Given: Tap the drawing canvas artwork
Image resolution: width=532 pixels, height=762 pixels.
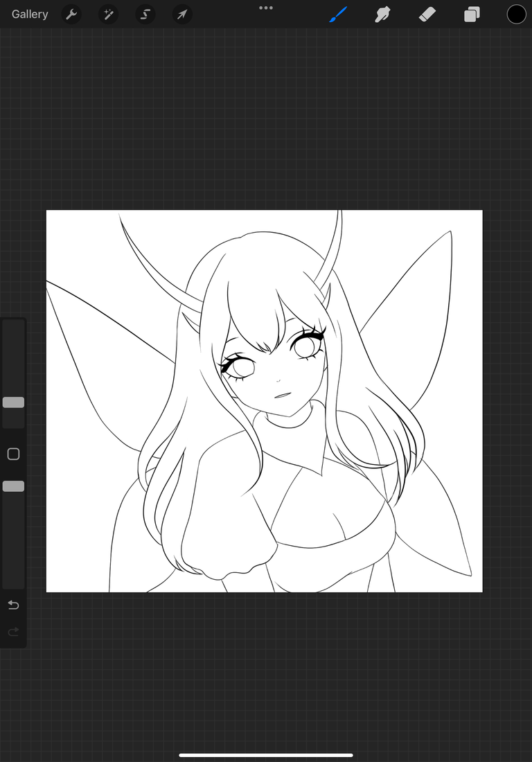Looking at the screenshot, I should coord(265,401).
